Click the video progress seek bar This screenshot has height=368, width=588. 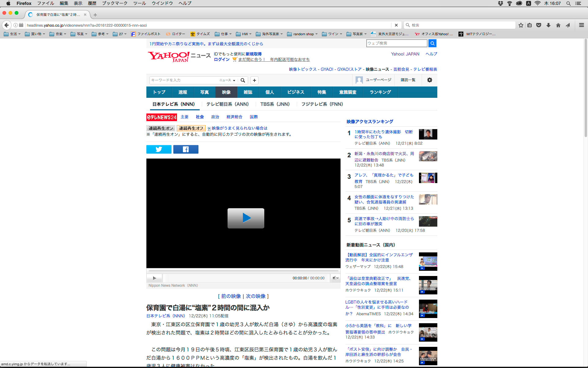pyautogui.click(x=243, y=271)
